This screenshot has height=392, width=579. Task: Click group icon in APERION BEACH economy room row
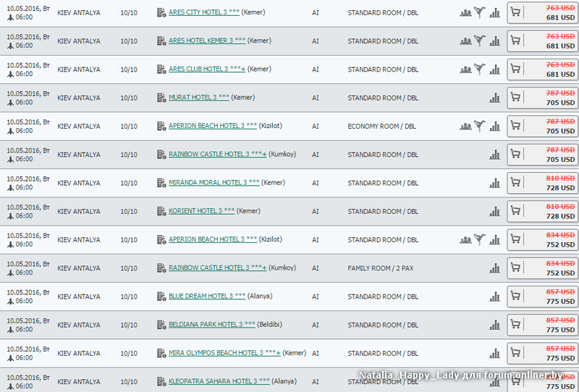pos(465,127)
